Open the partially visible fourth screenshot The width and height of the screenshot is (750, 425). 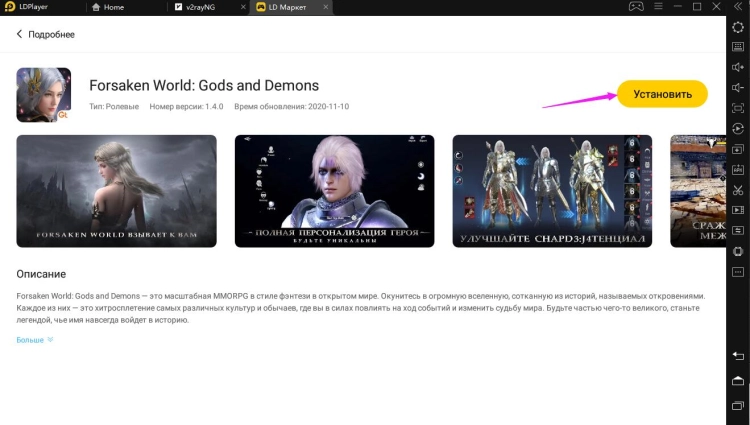pyautogui.click(x=698, y=191)
